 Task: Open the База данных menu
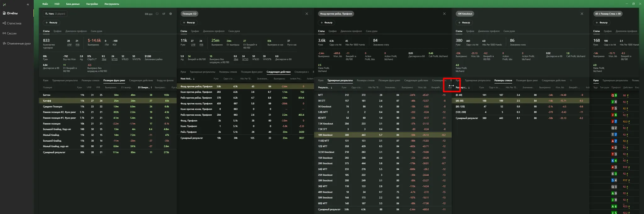pyautogui.click(x=73, y=4)
